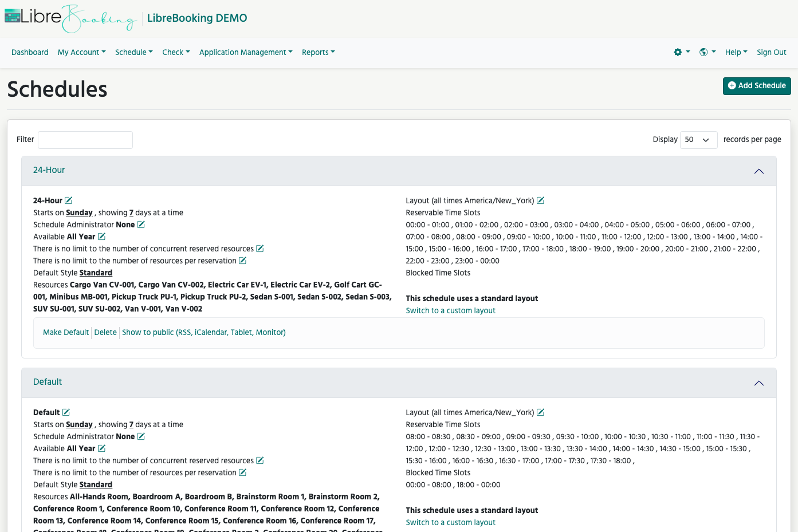Open the Schedule menu
798x532 pixels.
pos(134,52)
